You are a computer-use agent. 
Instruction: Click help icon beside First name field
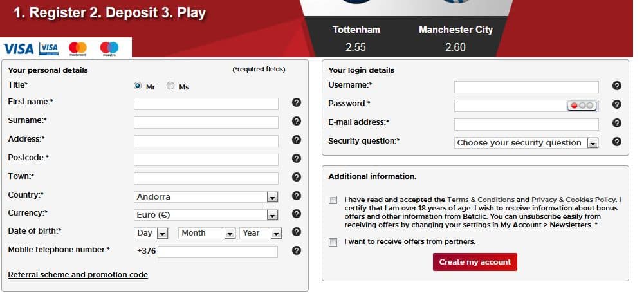pyautogui.click(x=297, y=102)
